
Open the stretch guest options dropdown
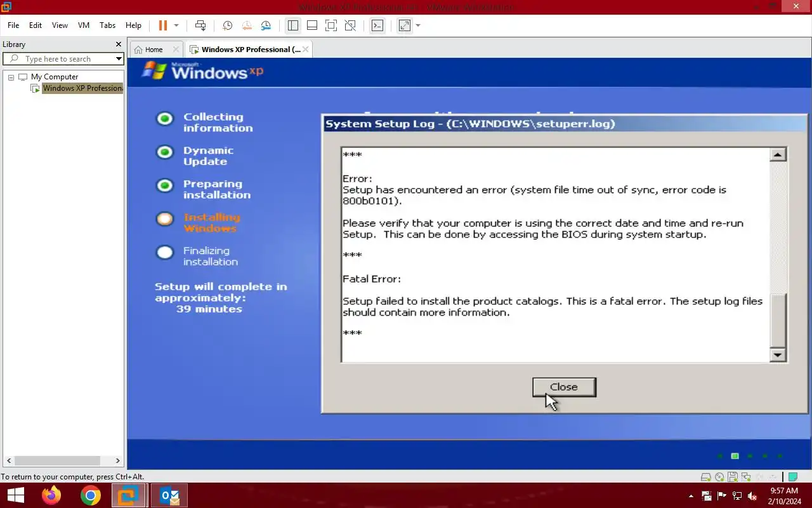[x=418, y=25]
